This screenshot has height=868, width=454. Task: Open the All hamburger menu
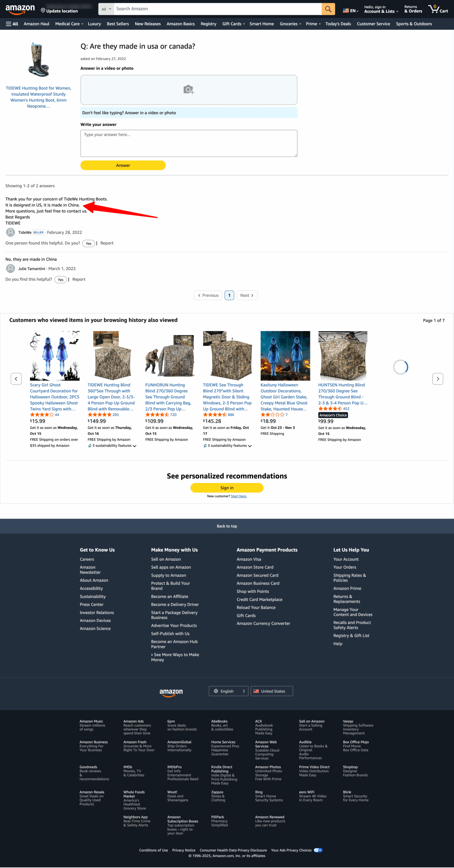coord(12,24)
